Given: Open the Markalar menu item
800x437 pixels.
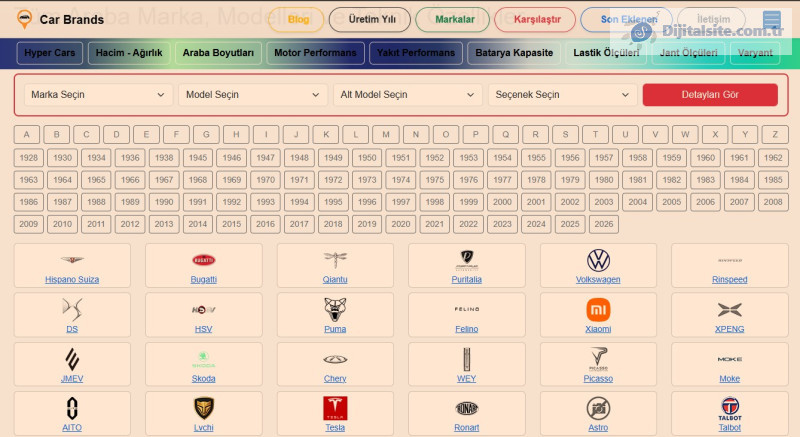Looking at the screenshot, I should pos(455,19).
